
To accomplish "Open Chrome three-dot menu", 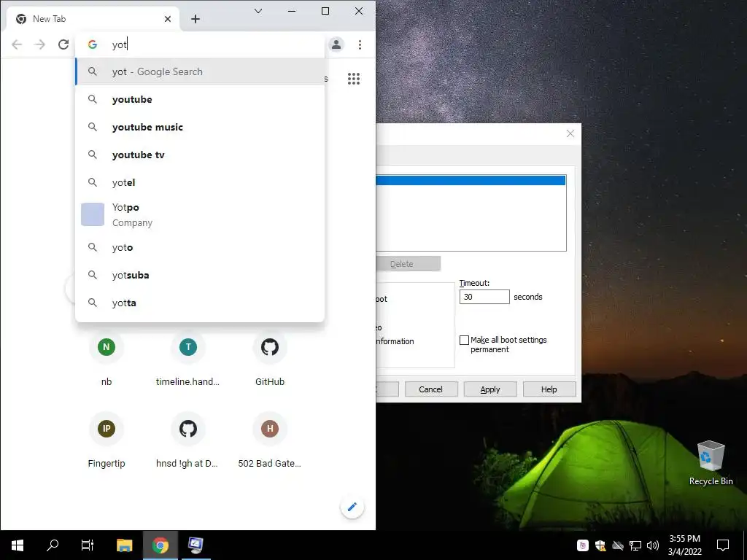I will 360,44.
